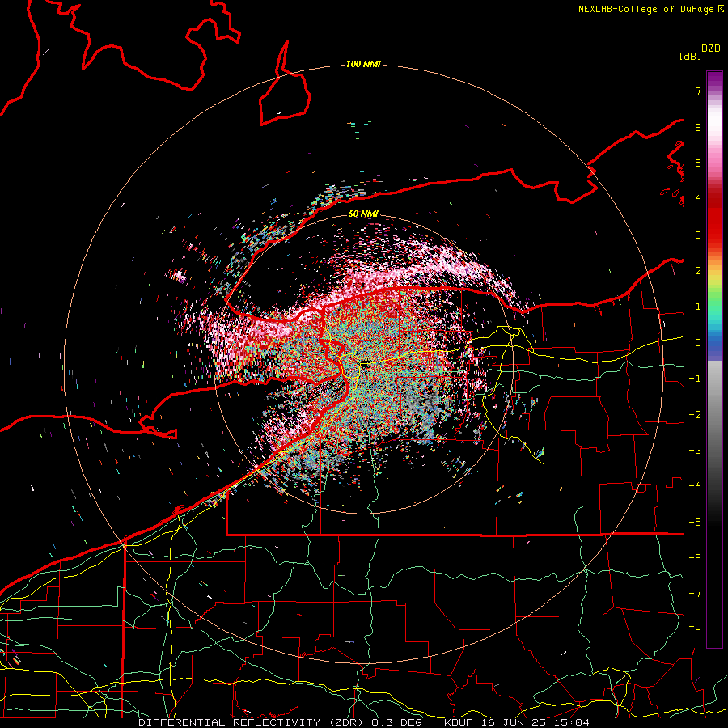Click the -6 value on color scale
Screen dimensions: 728x728
coord(695,558)
